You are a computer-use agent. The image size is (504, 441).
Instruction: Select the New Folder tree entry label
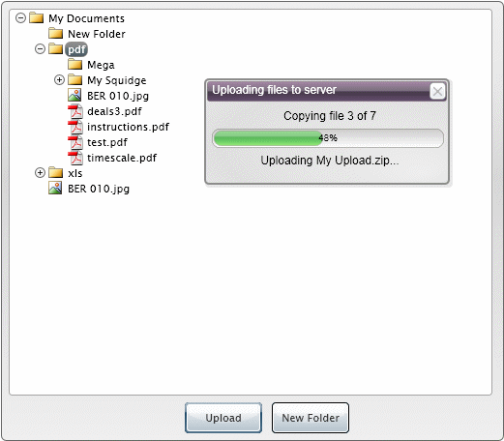(x=97, y=34)
